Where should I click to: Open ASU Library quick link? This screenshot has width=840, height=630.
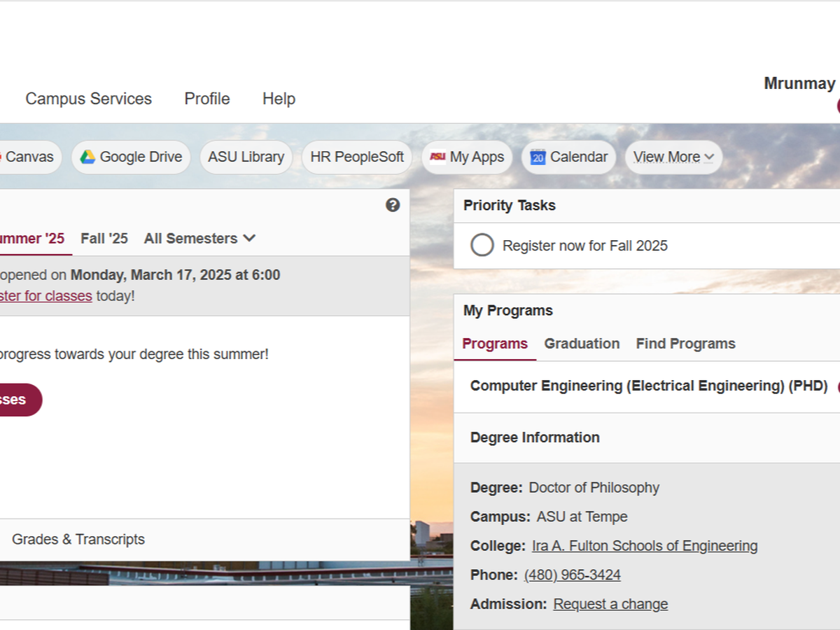pyautogui.click(x=246, y=157)
